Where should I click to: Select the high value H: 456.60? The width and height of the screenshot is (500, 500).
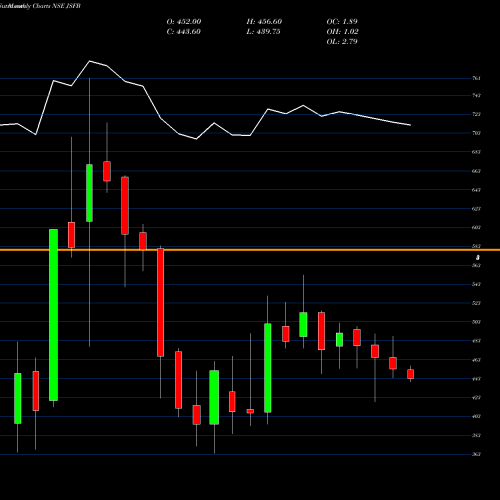264,22
